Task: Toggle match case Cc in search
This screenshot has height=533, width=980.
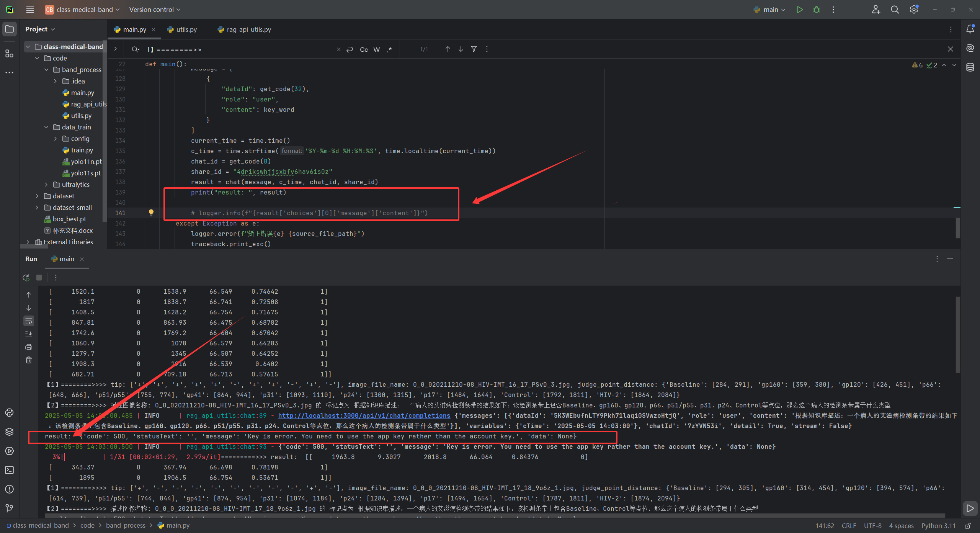Action: (x=364, y=49)
